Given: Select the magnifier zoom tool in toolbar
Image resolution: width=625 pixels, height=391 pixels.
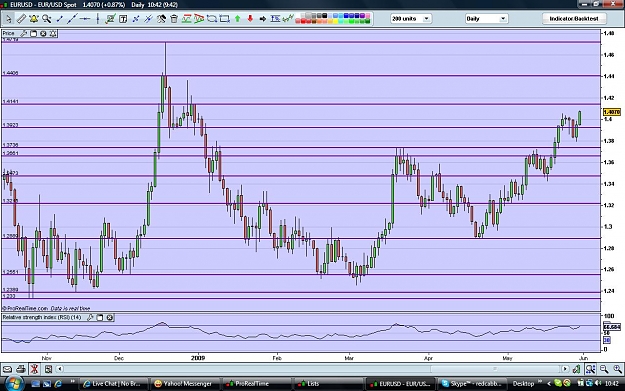Looking at the screenshot, I should [x=47, y=18].
